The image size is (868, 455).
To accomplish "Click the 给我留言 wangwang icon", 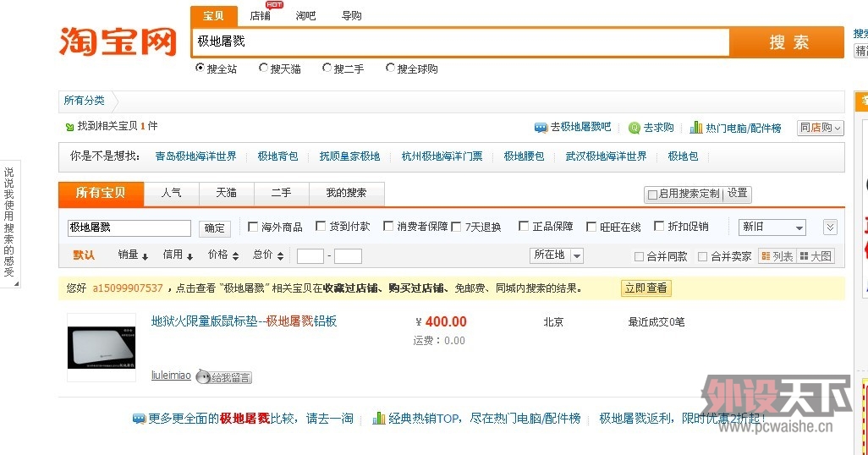I will [224, 377].
